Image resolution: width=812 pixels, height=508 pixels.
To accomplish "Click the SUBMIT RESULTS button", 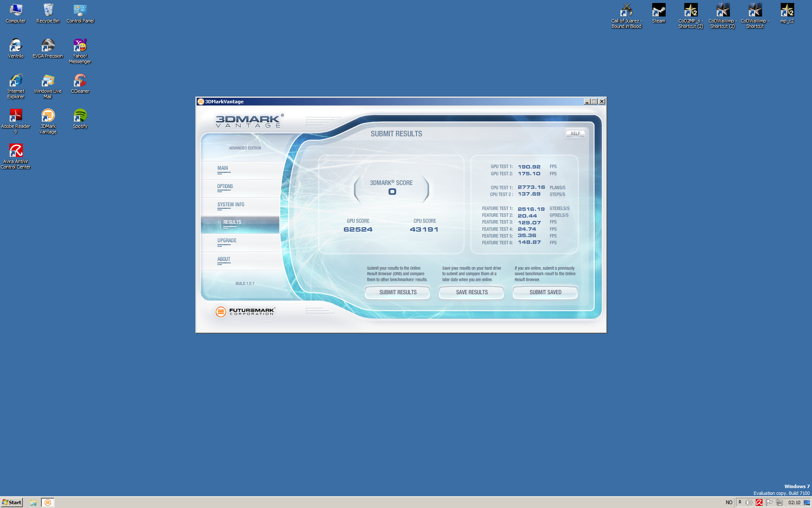I will (398, 293).
